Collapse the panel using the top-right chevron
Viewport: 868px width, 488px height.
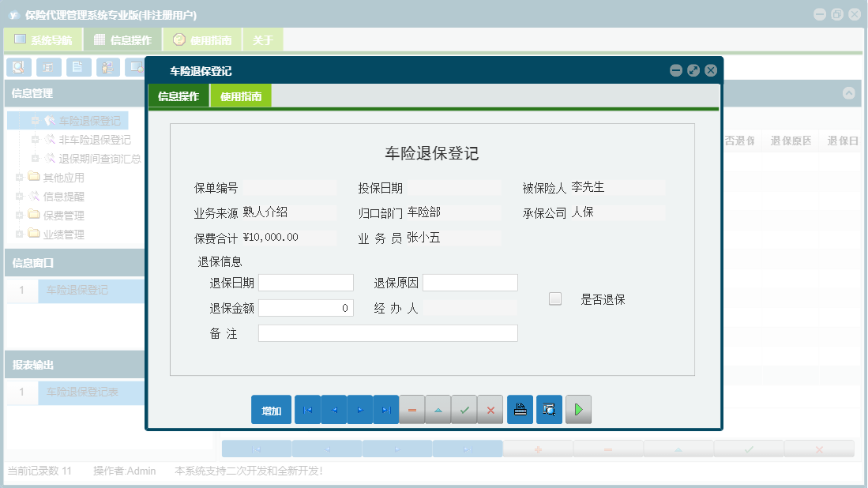[x=850, y=94]
